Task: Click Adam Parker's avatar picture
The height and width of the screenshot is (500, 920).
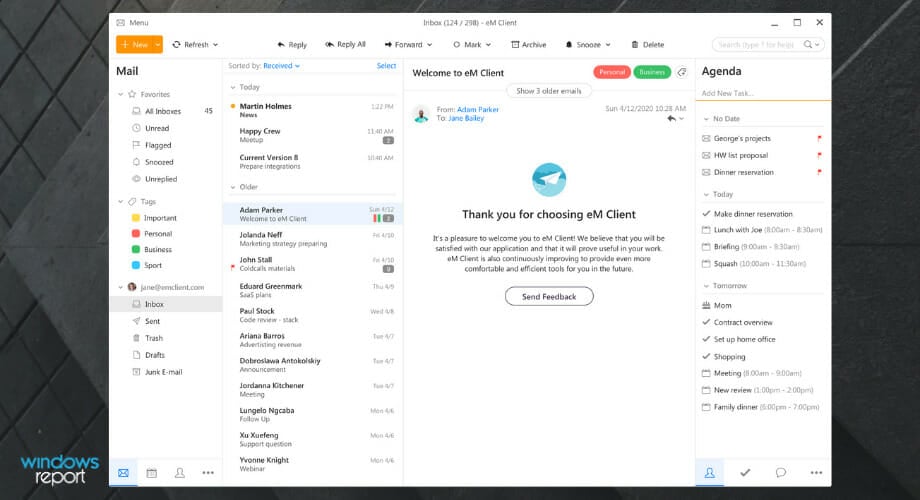Action: pos(421,114)
